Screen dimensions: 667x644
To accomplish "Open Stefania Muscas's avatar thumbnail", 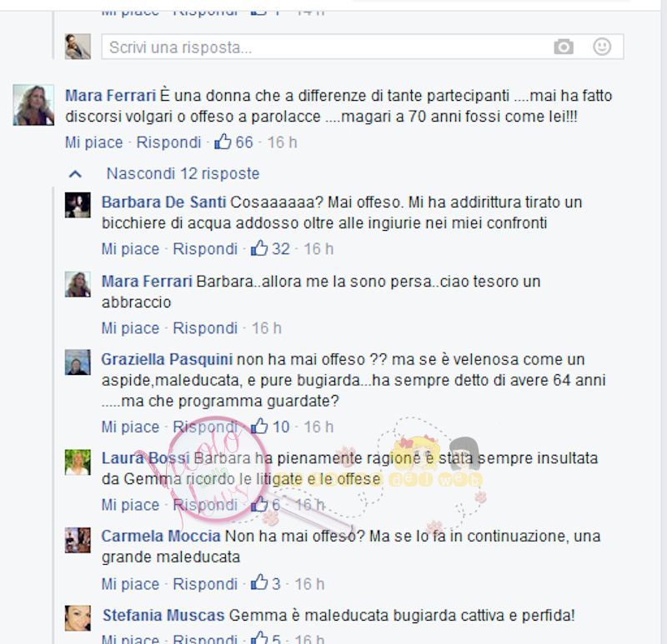I will coord(78,618).
